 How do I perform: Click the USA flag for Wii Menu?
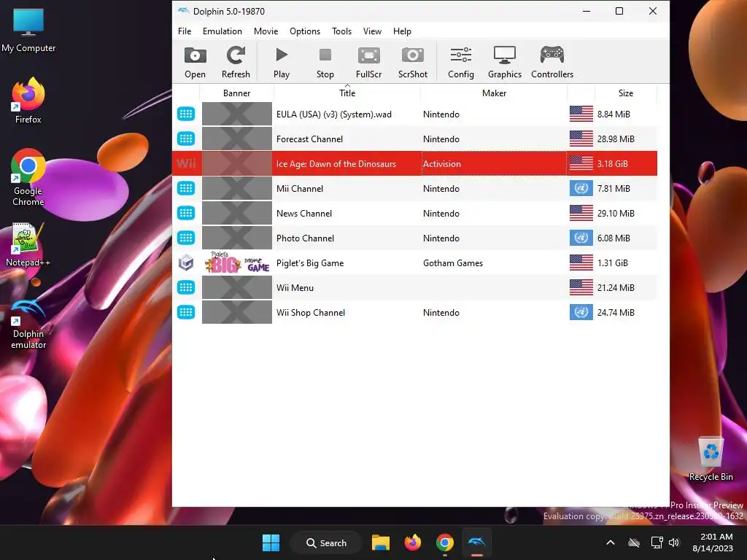click(581, 287)
